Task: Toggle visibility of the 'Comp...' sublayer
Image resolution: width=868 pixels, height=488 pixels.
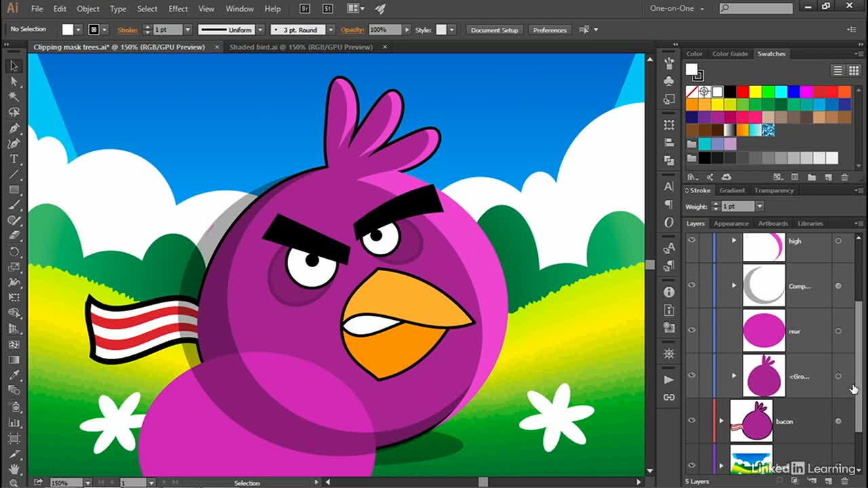Action: pyautogui.click(x=692, y=285)
